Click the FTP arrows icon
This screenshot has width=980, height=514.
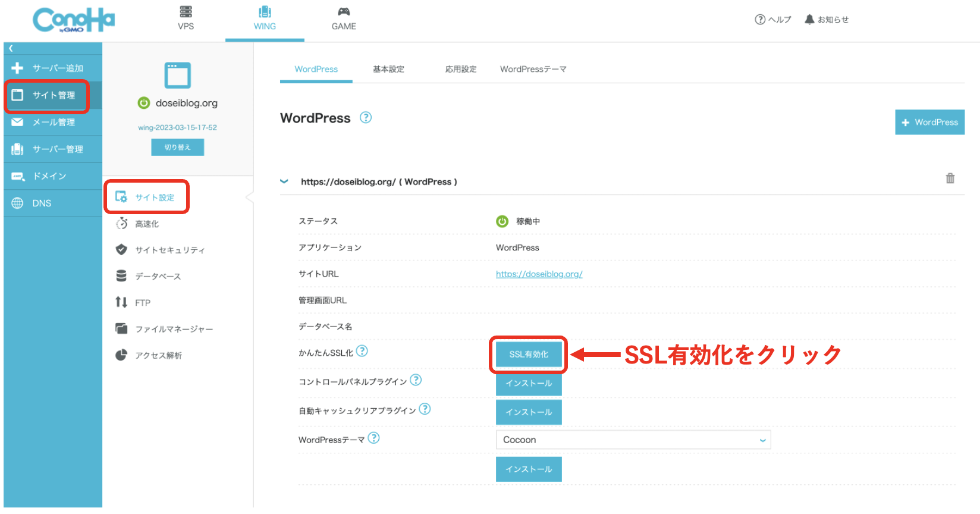pyautogui.click(x=121, y=302)
